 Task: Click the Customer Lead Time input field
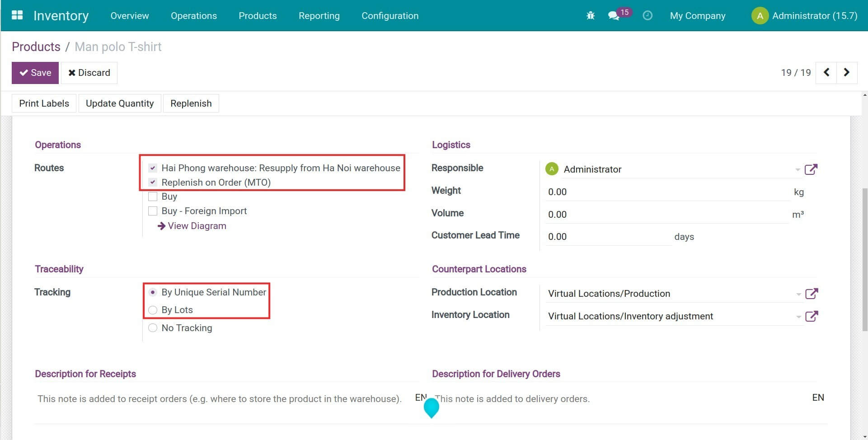click(x=605, y=236)
